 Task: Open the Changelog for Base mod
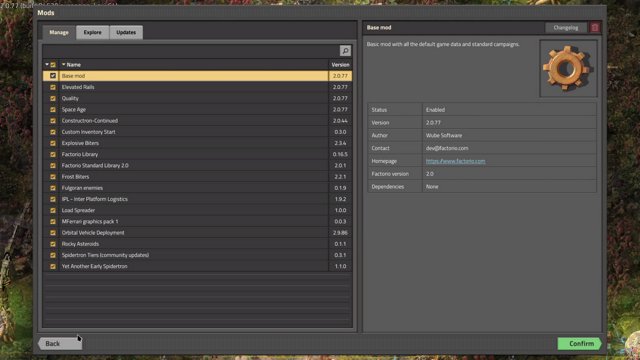566,27
